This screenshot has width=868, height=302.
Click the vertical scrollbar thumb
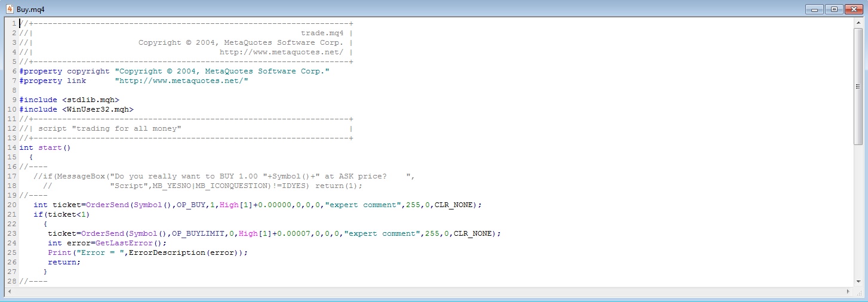858,86
